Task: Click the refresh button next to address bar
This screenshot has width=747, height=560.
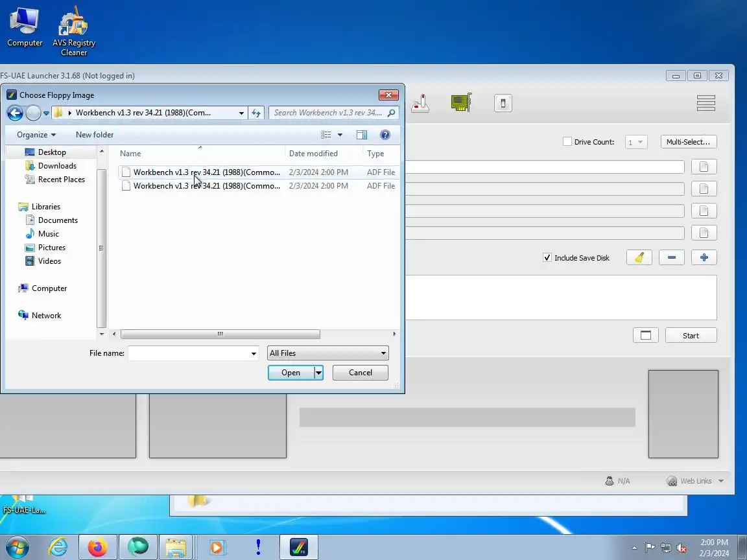Action: pos(256,113)
